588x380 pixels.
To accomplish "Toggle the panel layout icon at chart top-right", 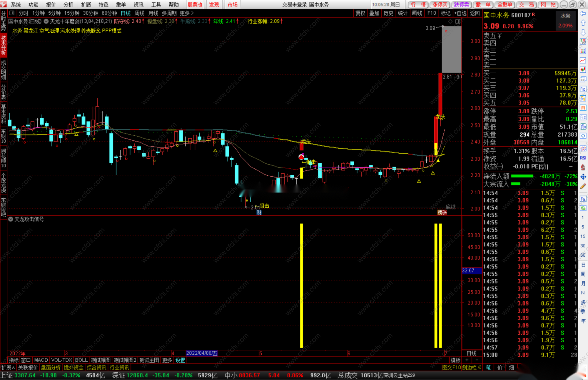I will point(458,21).
